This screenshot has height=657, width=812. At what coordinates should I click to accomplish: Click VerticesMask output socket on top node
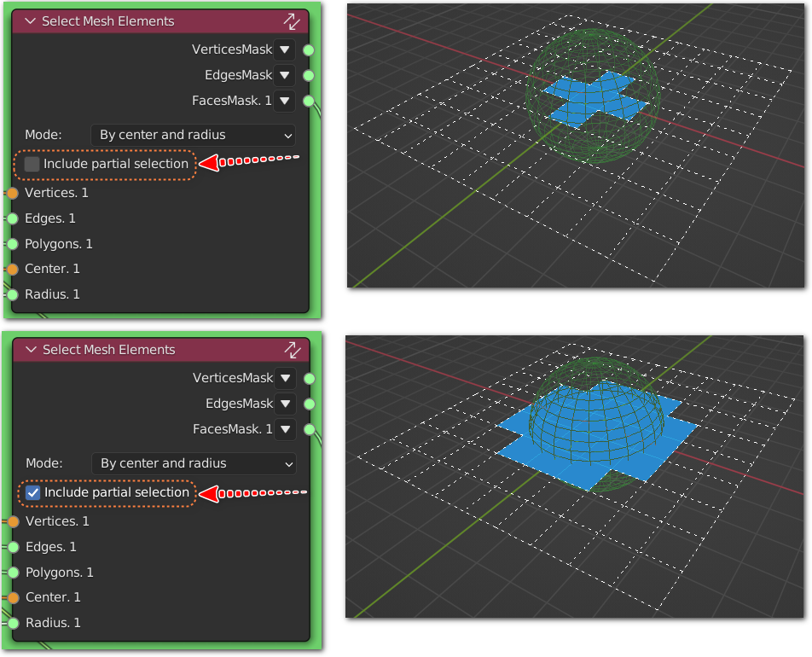pos(309,50)
